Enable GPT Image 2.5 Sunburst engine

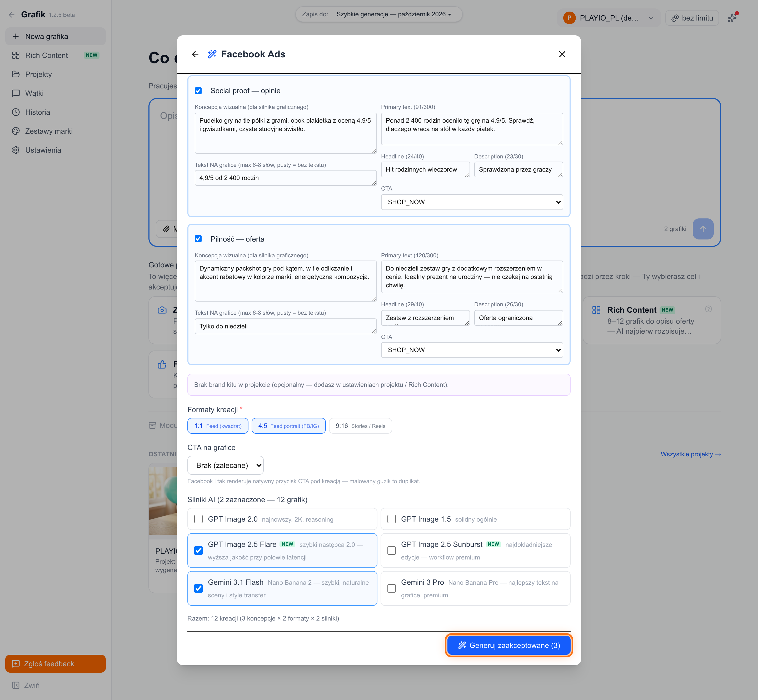(392, 550)
